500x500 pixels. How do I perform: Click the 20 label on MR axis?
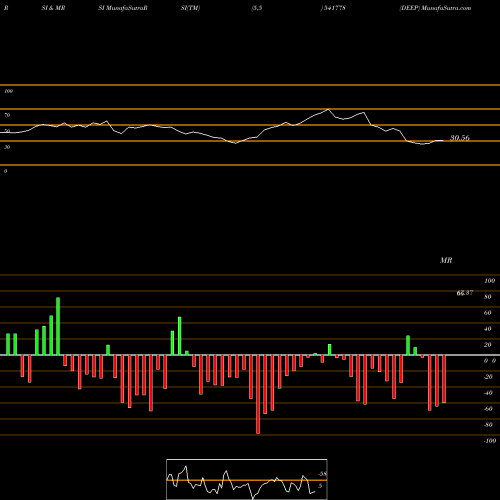tap(488, 345)
